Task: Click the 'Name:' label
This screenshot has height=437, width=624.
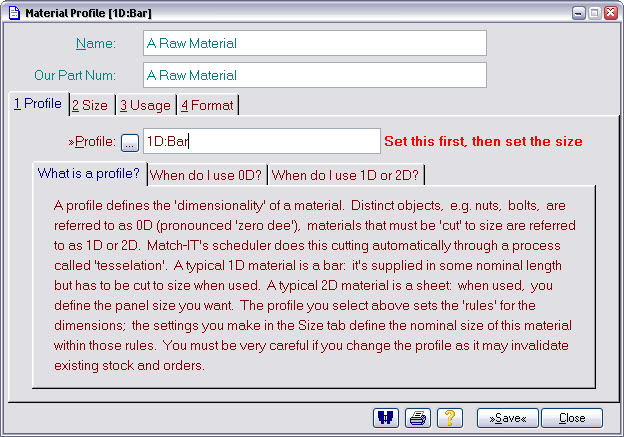Action: [x=96, y=43]
